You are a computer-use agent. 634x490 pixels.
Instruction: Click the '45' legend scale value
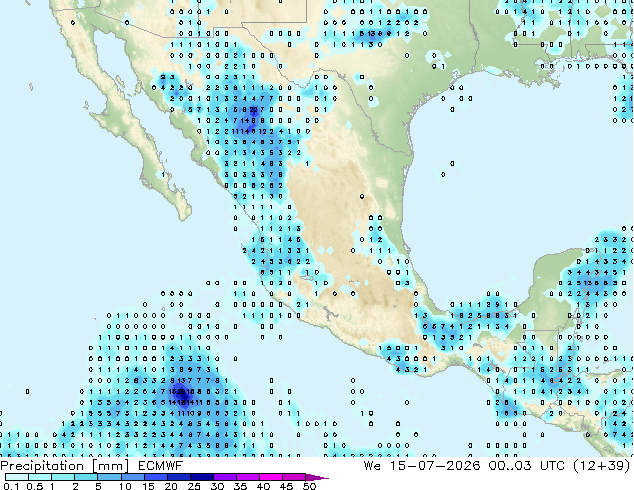click(x=286, y=486)
